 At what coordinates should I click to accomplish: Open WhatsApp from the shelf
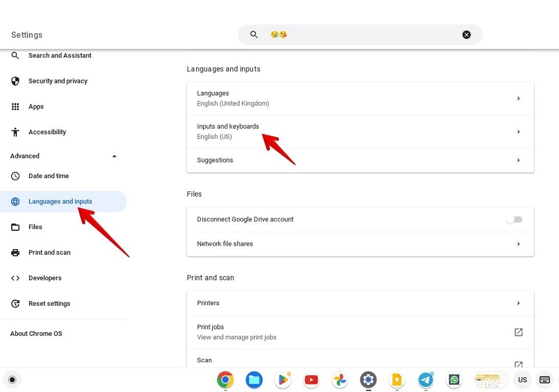[x=454, y=380]
